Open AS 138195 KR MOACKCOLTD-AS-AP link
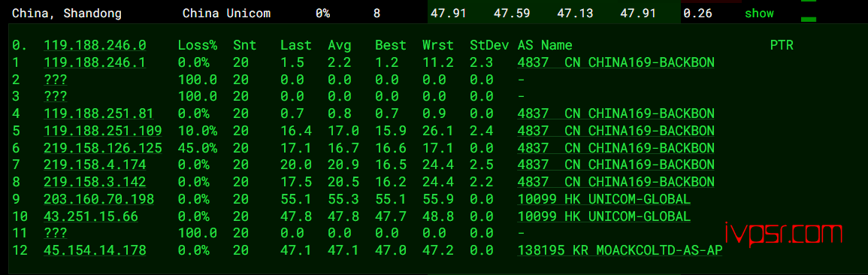The image size is (868, 275). [620, 251]
